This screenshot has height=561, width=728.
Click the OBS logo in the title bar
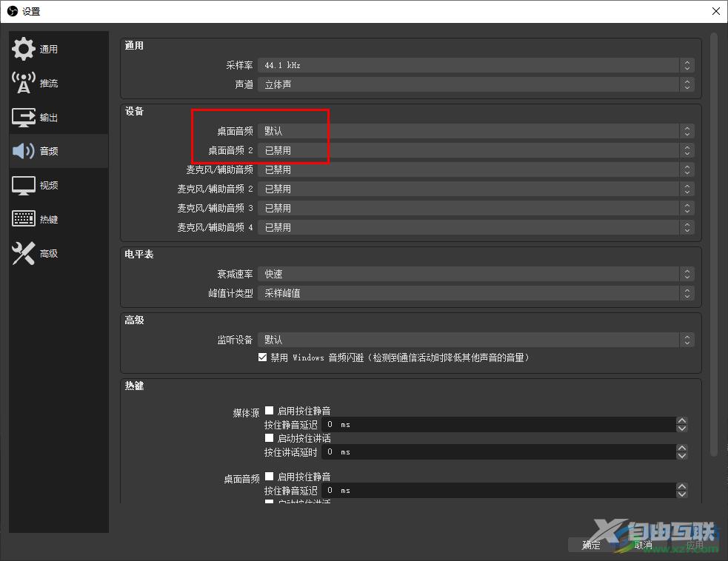(13, 11)
